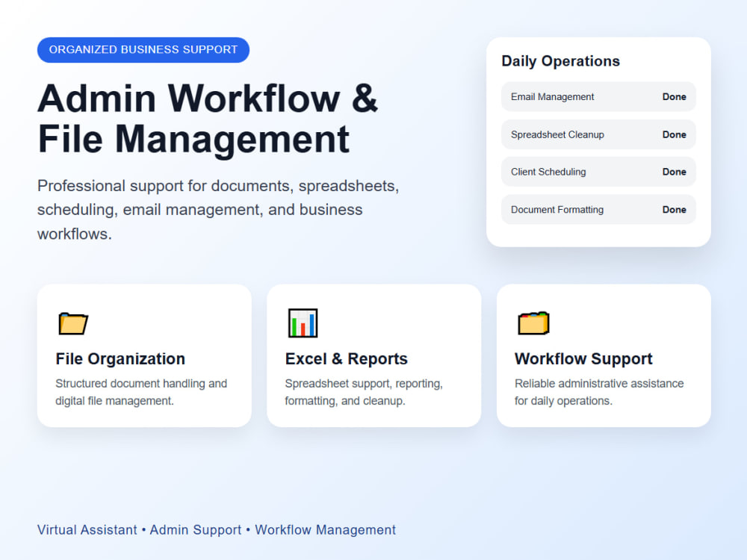Viewport: 747px width, 560px height.
Task: Select the Spreadsheet Cleanup row
Action: [598, 134]
